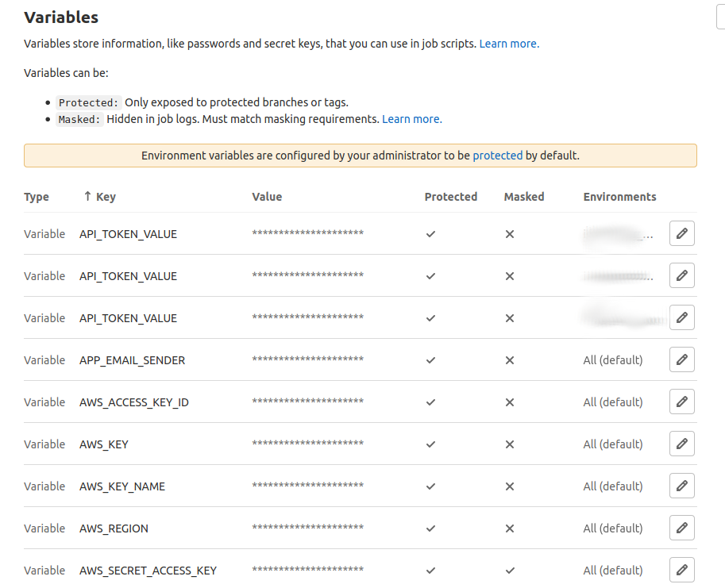Edit the second API_TOKEN_VALUE entry
This screenshot has width=725, height=588.
point(681,275)
